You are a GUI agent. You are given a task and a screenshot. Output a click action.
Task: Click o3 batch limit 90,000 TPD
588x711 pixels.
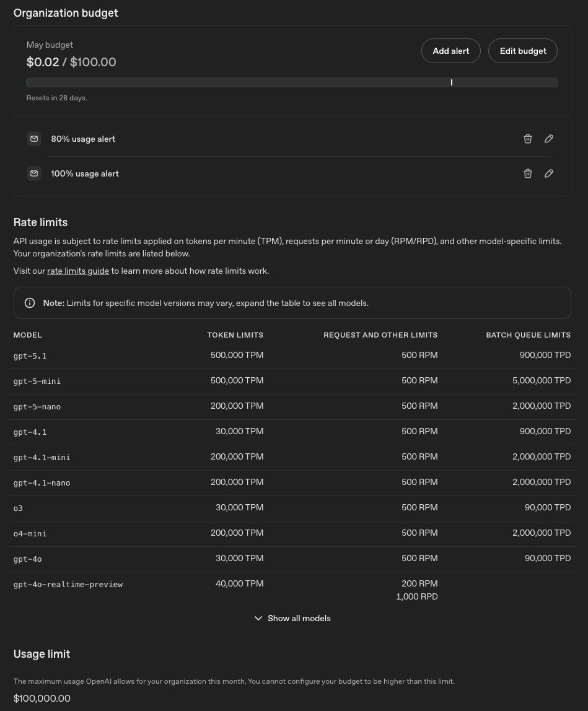[x=548, y=507]
